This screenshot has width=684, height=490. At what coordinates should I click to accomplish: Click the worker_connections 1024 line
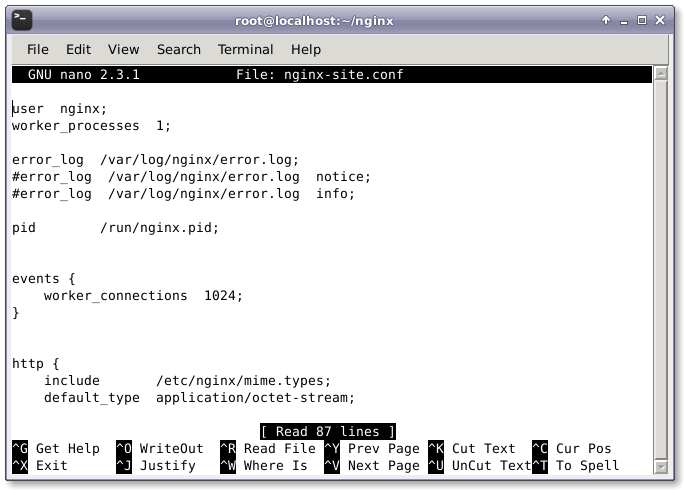(x=143, y=295)
